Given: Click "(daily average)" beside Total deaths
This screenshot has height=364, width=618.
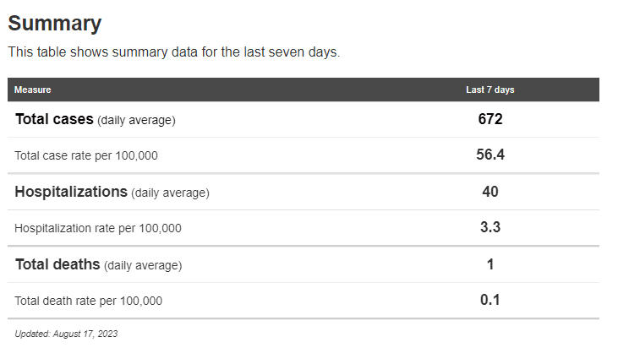Looking at the screenshot, I should [x=143, y=265].
